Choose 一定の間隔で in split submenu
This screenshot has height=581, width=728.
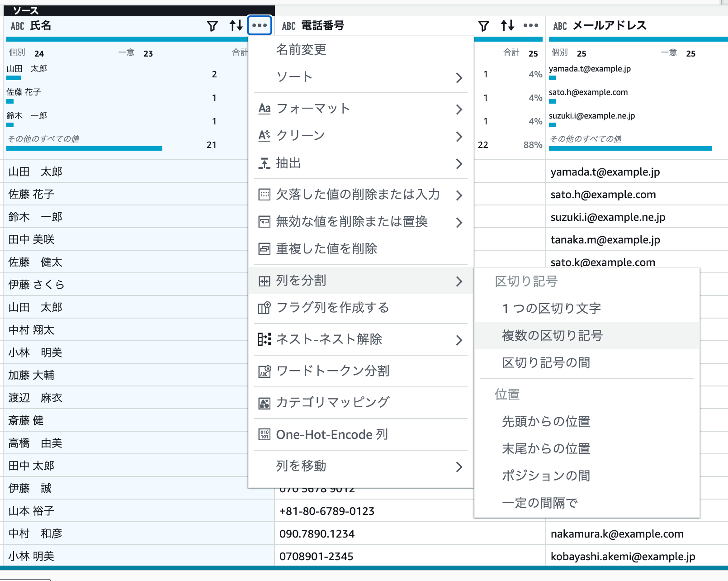(587, 503)
